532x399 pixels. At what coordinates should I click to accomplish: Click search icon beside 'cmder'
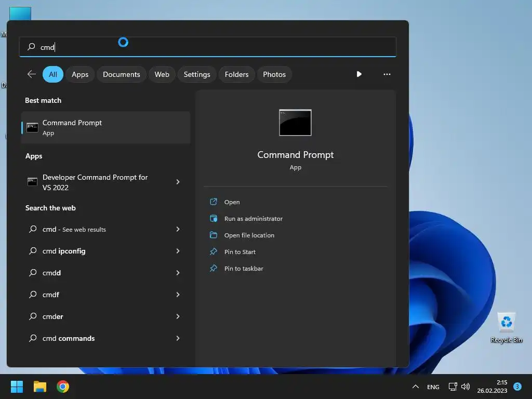[33, 316]
